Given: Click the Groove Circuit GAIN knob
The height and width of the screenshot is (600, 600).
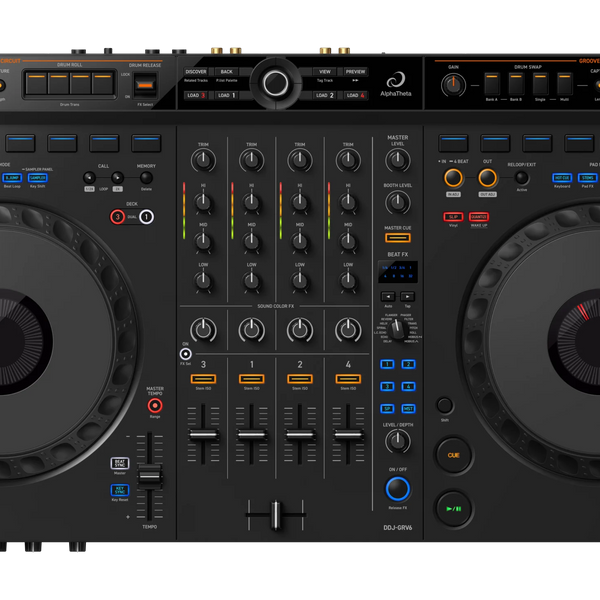Looking at the screenshot, I should 453,85.
